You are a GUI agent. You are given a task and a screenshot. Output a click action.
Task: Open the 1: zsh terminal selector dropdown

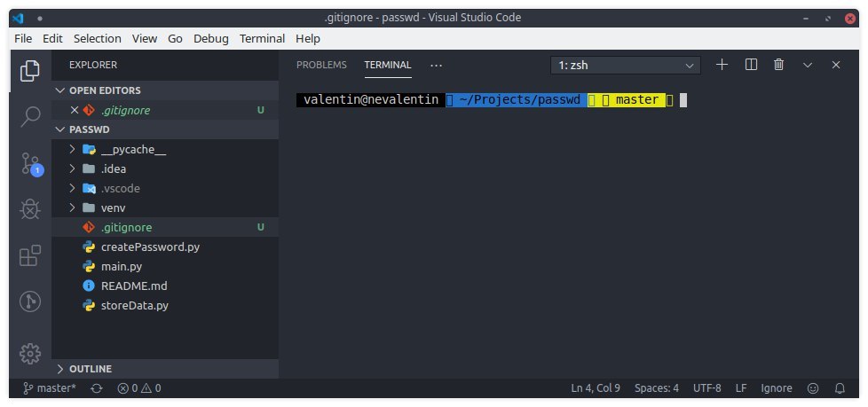[x=626, y=66]
